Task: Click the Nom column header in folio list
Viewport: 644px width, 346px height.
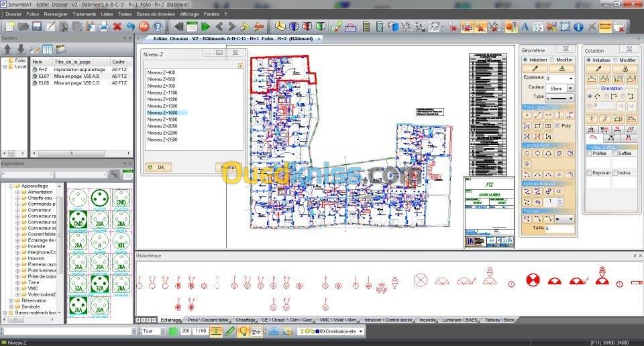Action: [41, 62]
